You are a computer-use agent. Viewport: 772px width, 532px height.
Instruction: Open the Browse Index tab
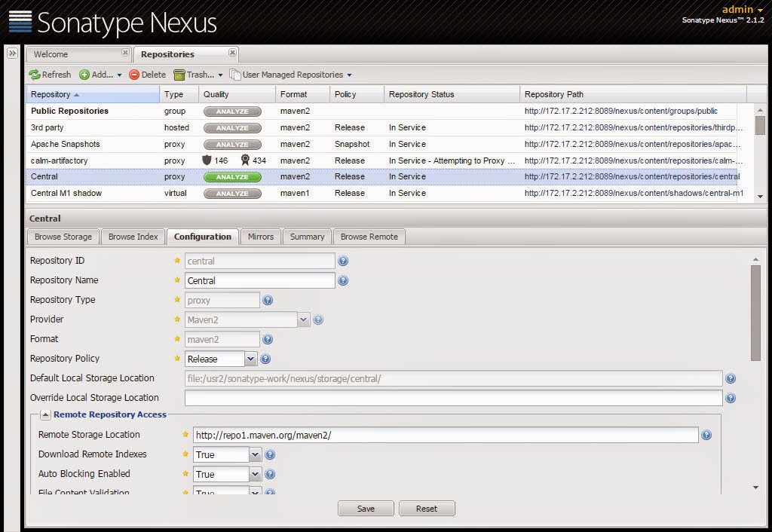133,237
